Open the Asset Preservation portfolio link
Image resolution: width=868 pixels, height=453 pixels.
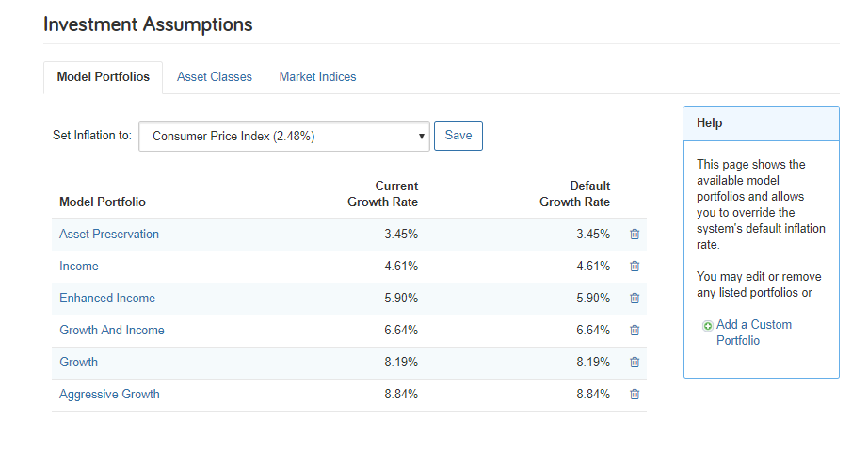pos(109,235)
